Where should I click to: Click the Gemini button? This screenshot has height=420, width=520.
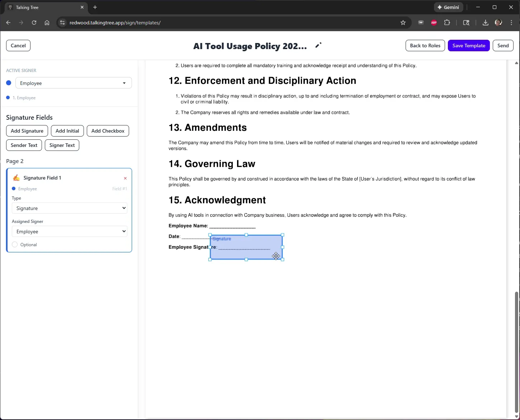click(448, 7)
